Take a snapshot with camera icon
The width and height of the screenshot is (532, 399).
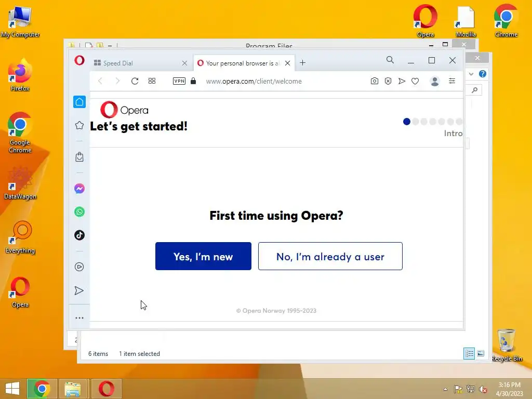[x=374, y=81]
